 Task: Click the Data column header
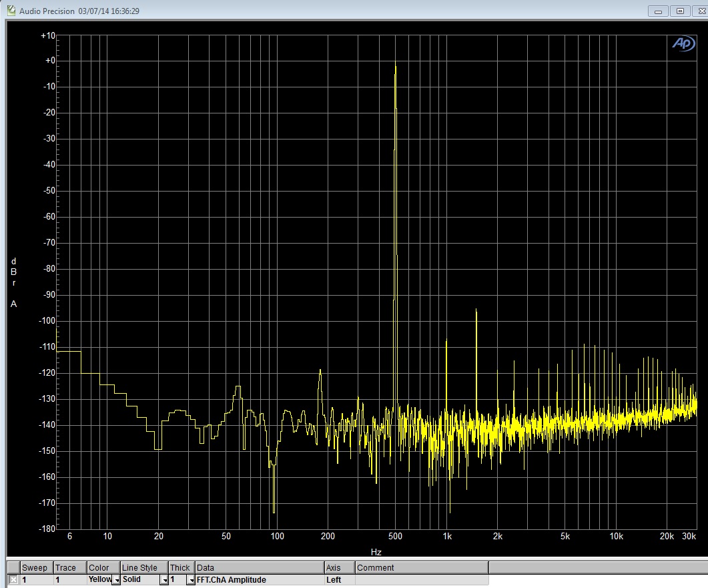coord(259,568)
